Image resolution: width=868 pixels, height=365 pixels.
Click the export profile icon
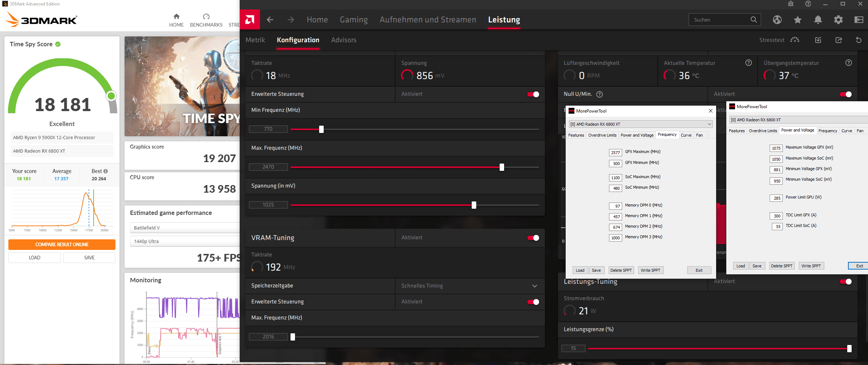pyautogui.click(x=838, y=40)
